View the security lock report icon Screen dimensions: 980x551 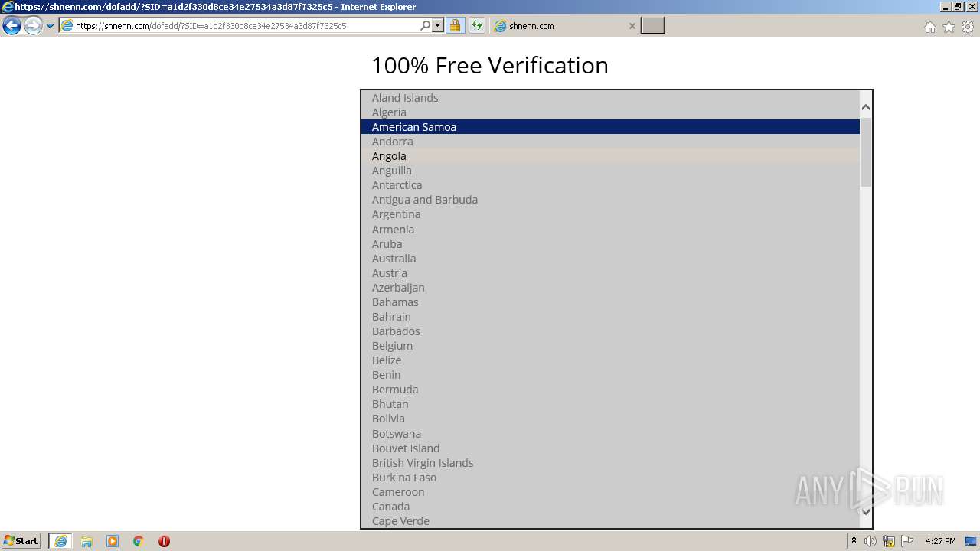point(455,26)
